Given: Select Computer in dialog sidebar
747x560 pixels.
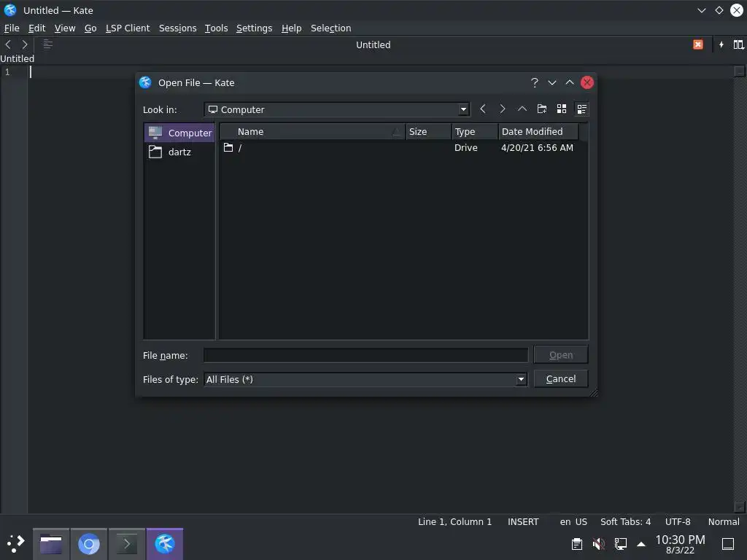Looking at the screenshot, I should pos(179,133).
